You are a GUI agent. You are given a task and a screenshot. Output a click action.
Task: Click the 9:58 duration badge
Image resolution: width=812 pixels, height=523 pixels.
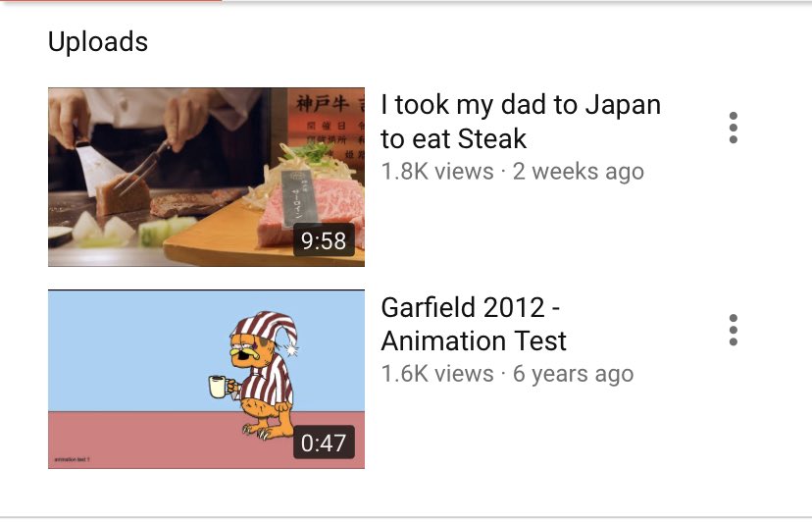(324, 240)
